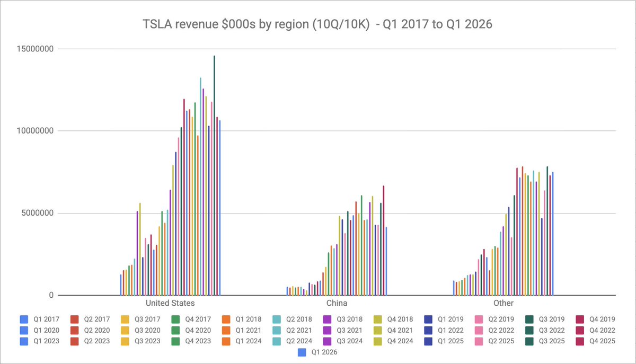Click the Q2 2024 legend color swatch

[277, 341]
